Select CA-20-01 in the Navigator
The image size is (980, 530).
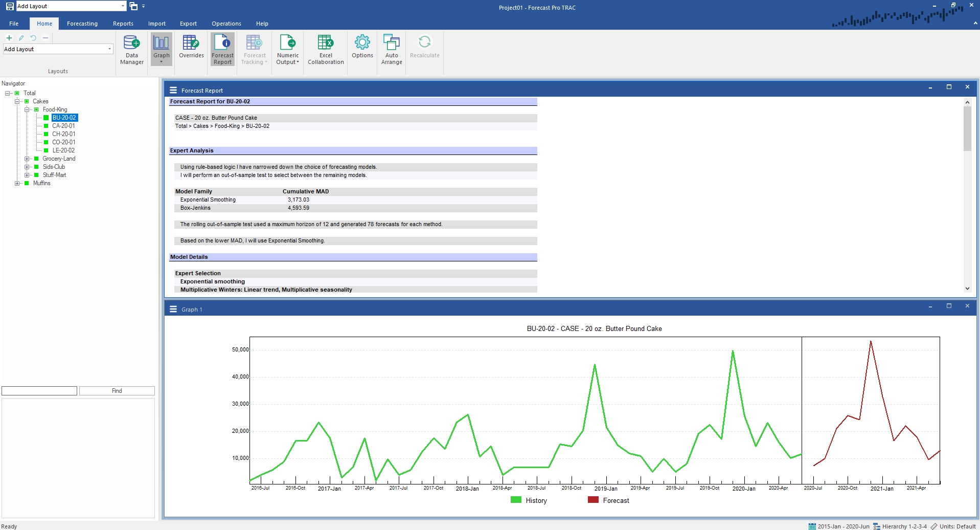pos(63,126)
